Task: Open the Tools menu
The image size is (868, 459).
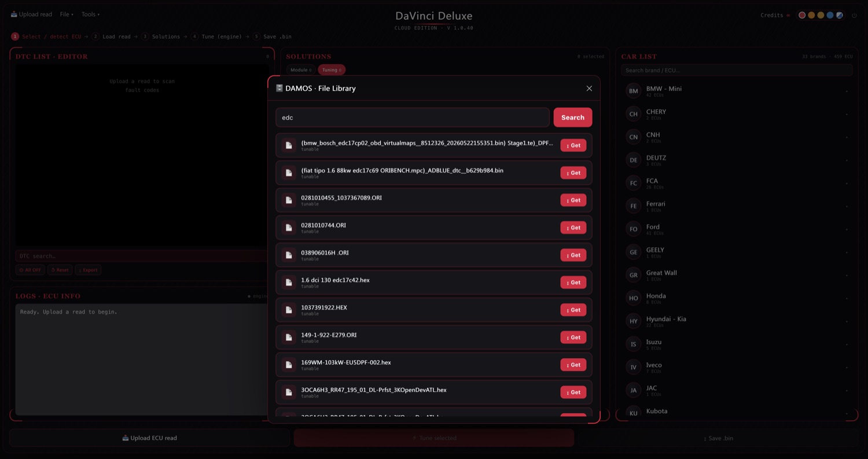Action: tap(90, 14)
